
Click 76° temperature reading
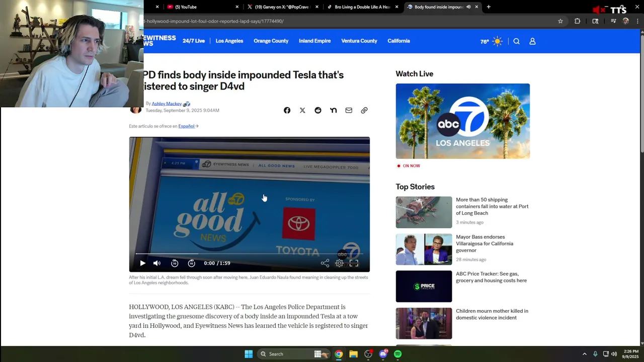[485, 42]
